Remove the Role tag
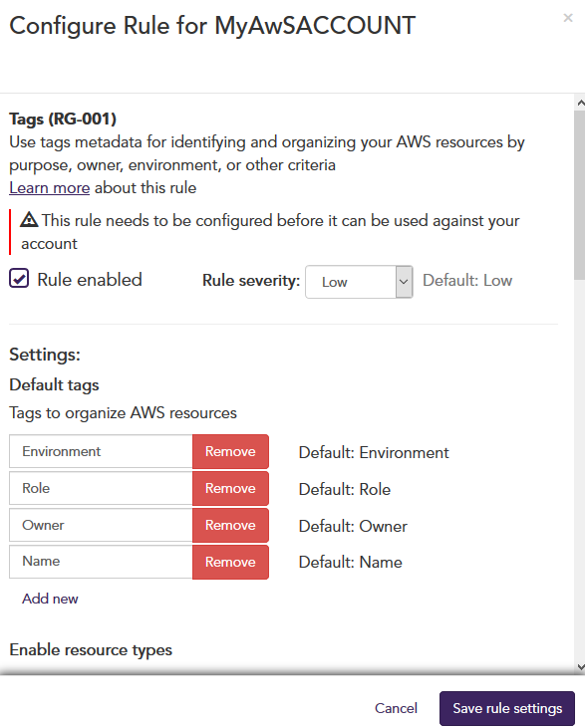585x728 pixels. [x=230, y=488]
